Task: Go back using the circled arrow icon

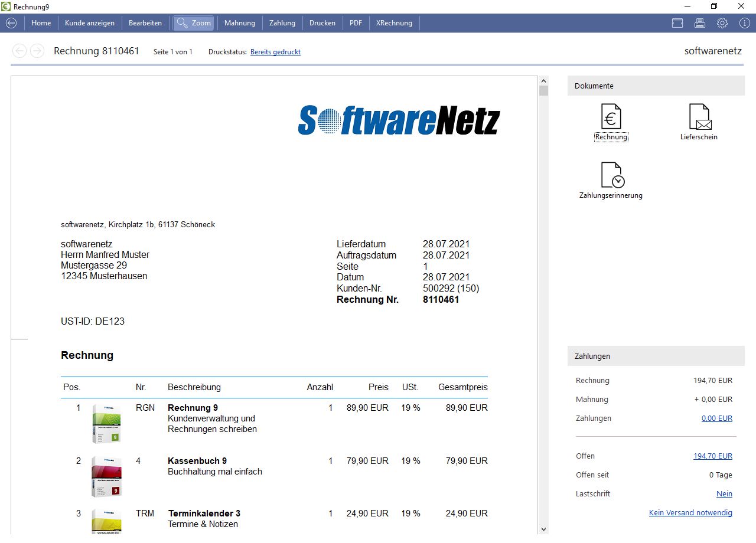Action: pos(11,22)
